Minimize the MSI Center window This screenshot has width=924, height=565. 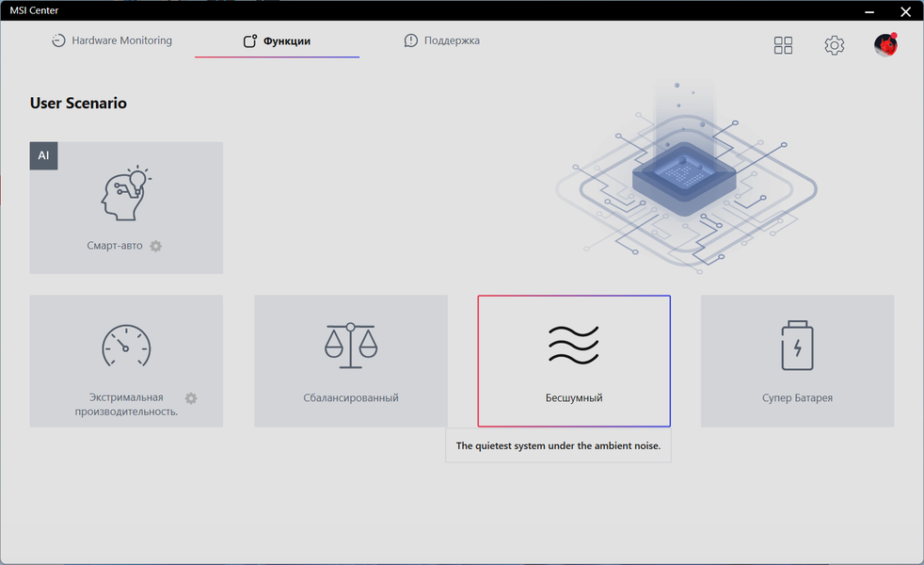[869, 11]
